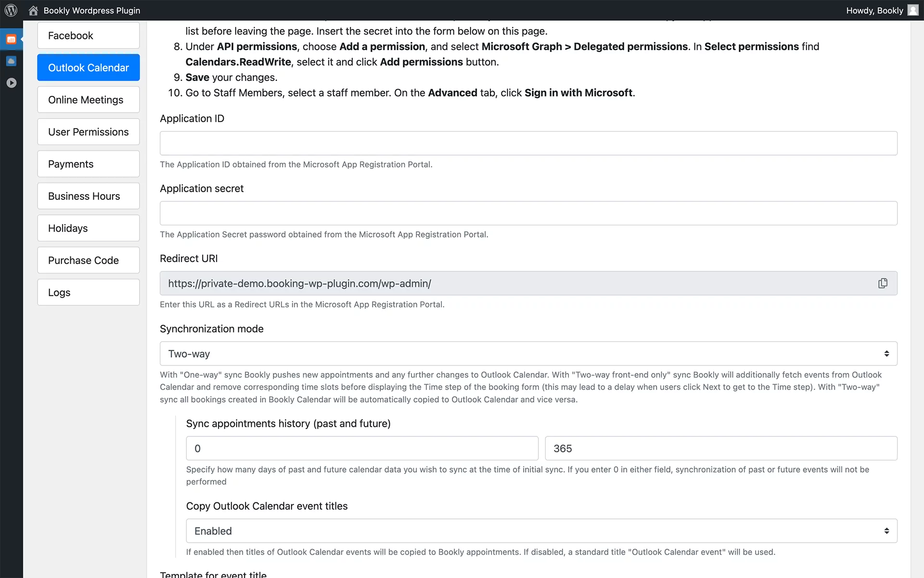Click the play circle icon in sidebar
The width and height of the screenshot is (924, 578).
pos(12,83)
